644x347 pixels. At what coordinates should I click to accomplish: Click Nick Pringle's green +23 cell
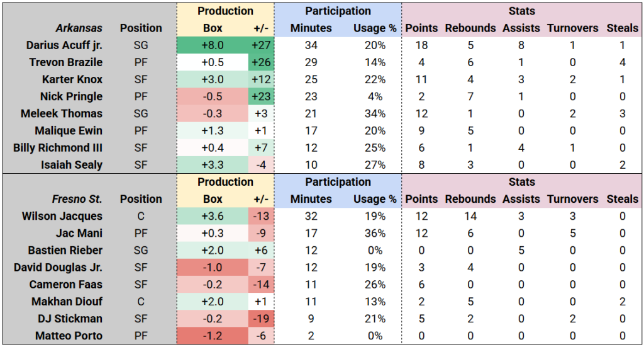[x=260, y=96]
